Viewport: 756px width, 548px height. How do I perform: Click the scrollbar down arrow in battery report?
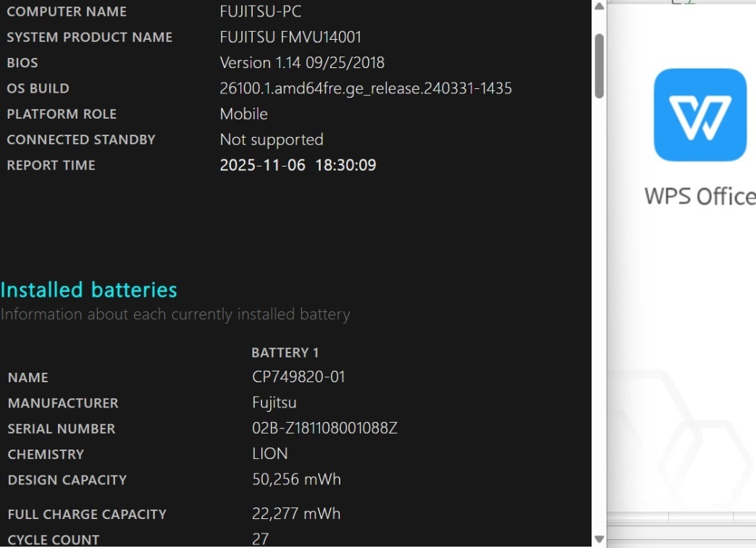coord(599,539)
